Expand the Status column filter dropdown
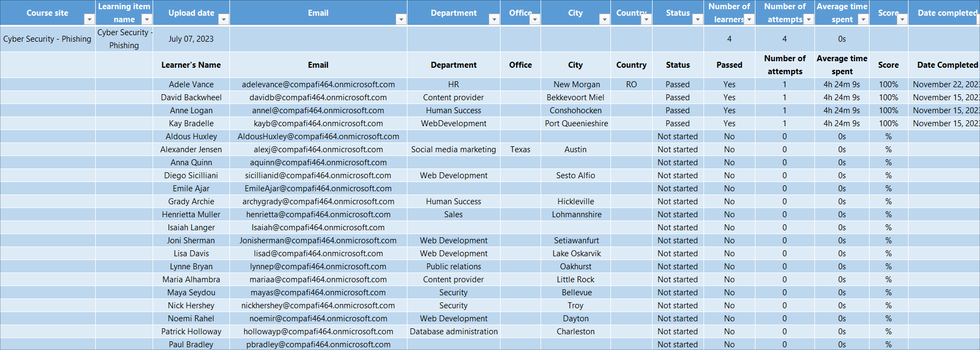This screenshot has height=350, width=980. coord(698,20)
